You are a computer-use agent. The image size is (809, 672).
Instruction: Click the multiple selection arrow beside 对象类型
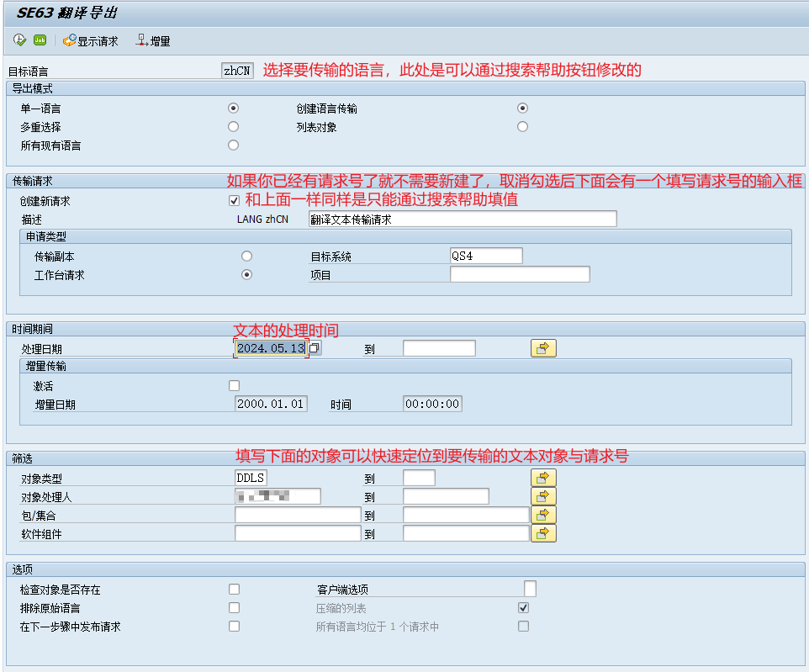coord(542,477)
